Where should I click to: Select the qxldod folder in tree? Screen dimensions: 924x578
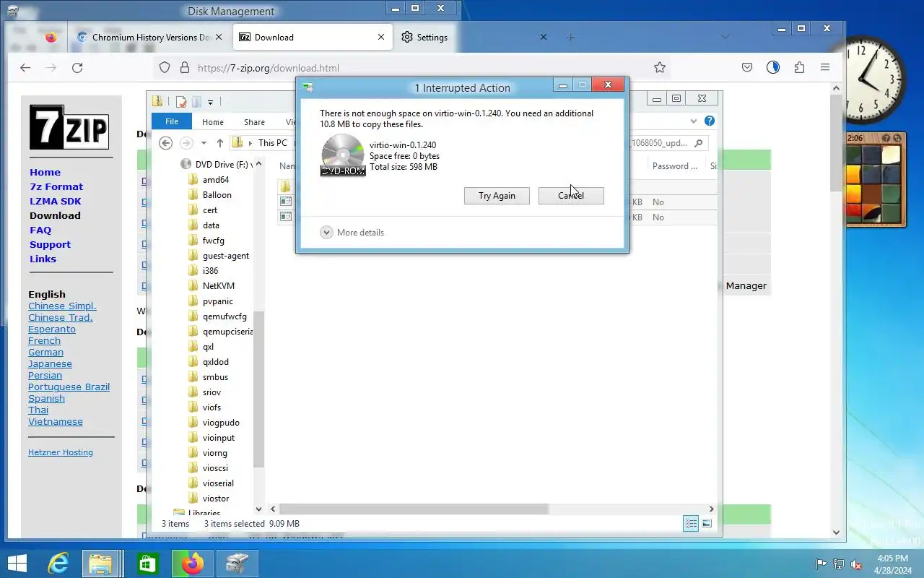[x=216, y=362]
